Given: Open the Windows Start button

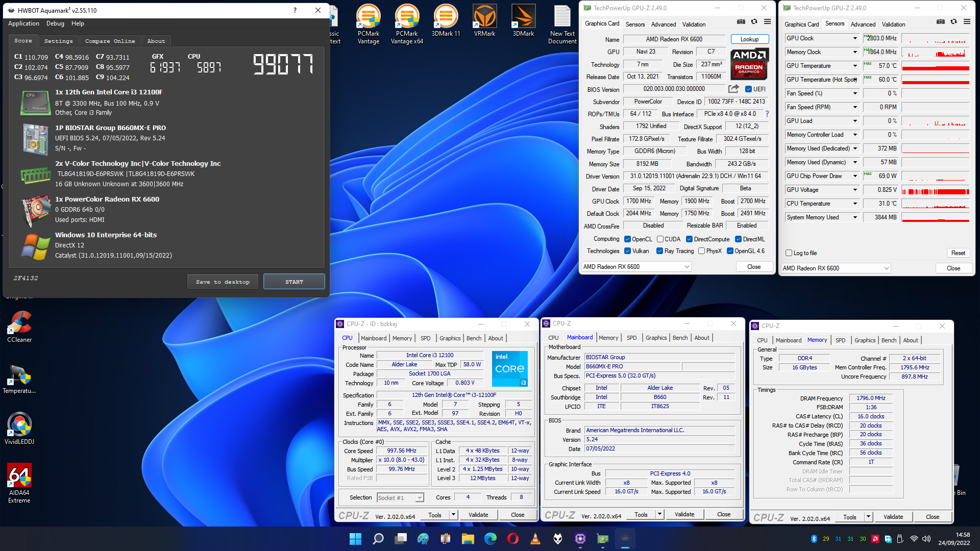Looking at the screenshot, I should 355,539.
